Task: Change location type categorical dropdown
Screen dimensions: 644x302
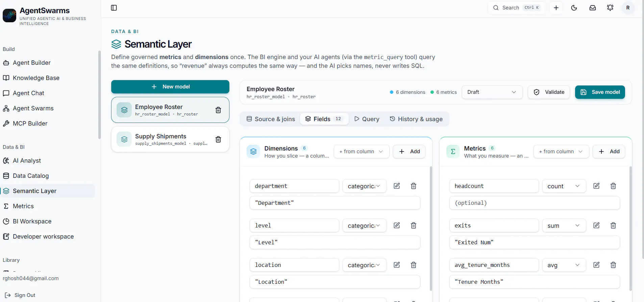Action: click(364, 265)
